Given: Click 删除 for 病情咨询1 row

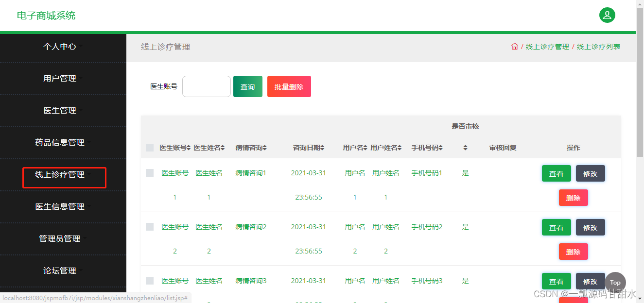Looking at the screenshot, I should tap(574, 198).
